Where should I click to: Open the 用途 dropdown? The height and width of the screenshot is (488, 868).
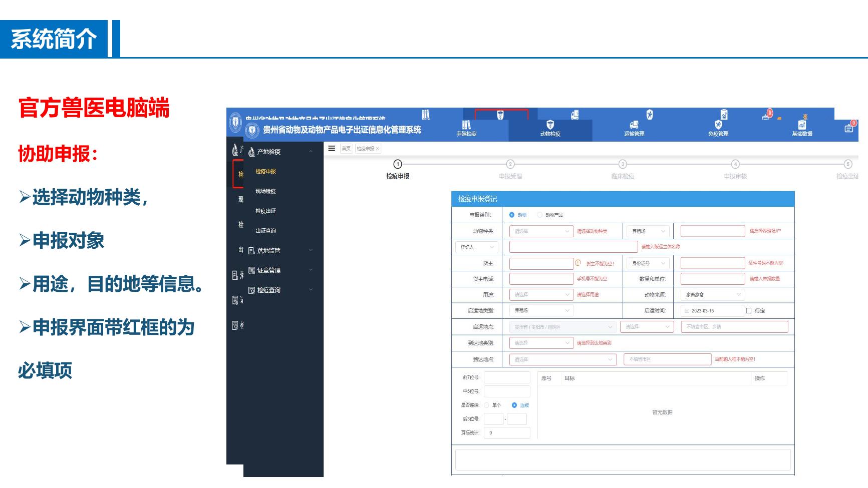click(x=541, y=295)
